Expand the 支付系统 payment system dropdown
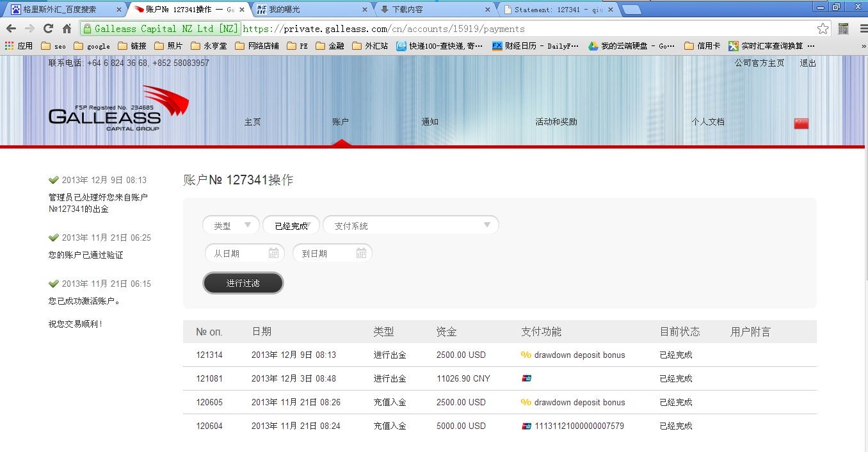868x452 pixels. click(x=411, y=225)
